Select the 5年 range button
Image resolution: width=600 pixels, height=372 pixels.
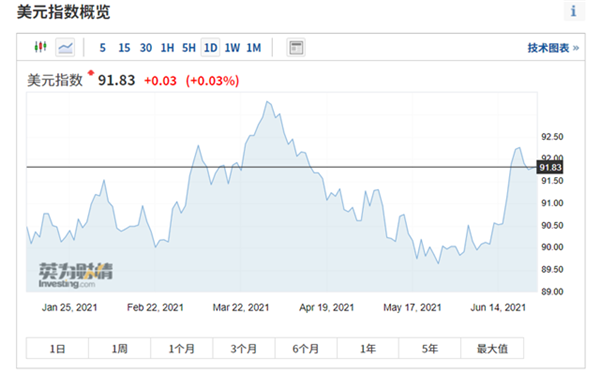pos(430,348)
